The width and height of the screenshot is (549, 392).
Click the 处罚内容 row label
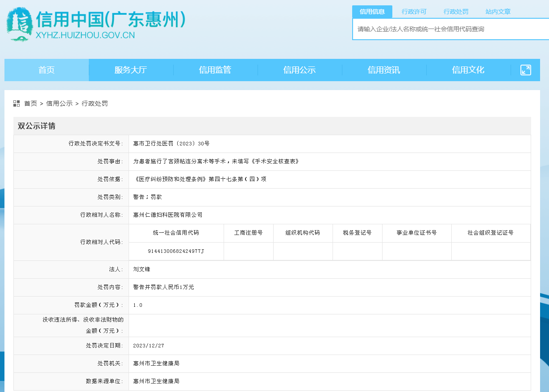click(111, 287)
